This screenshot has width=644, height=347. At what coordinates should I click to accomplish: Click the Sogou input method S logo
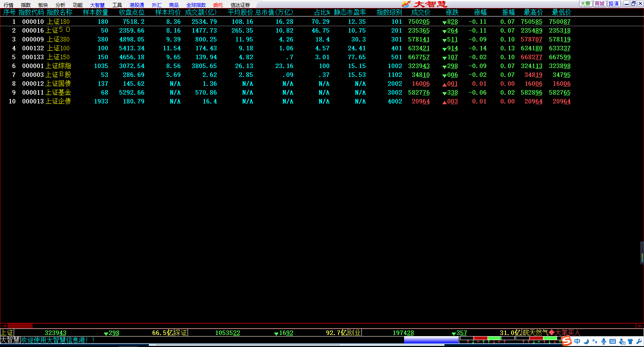tap(567, 341)
